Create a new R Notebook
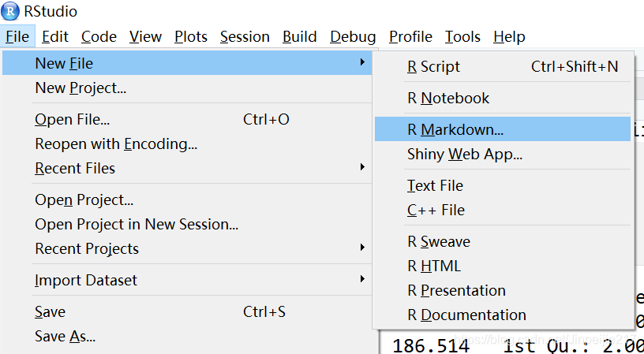This screenshot has width=644, height=354. pos(503,98)
